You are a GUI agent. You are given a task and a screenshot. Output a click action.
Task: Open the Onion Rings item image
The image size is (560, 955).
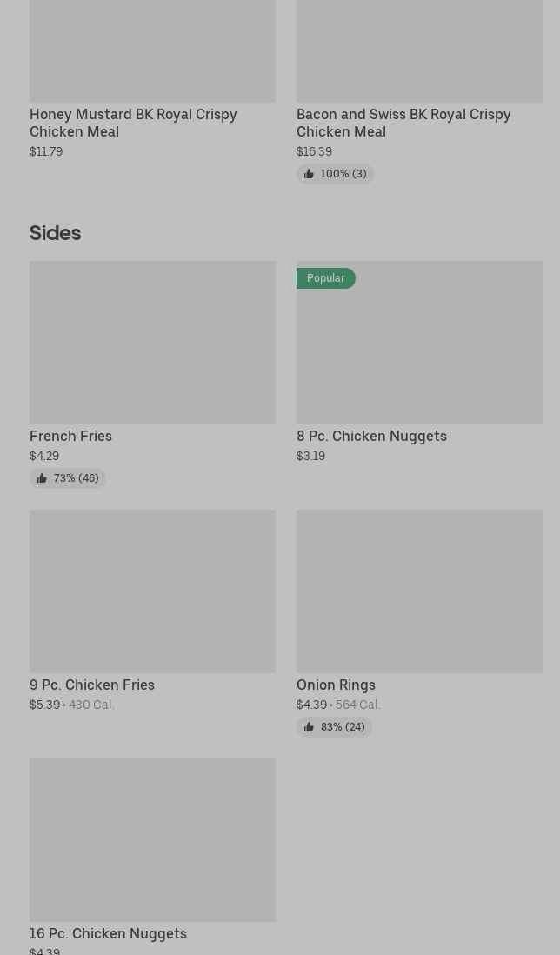(419, 591)
